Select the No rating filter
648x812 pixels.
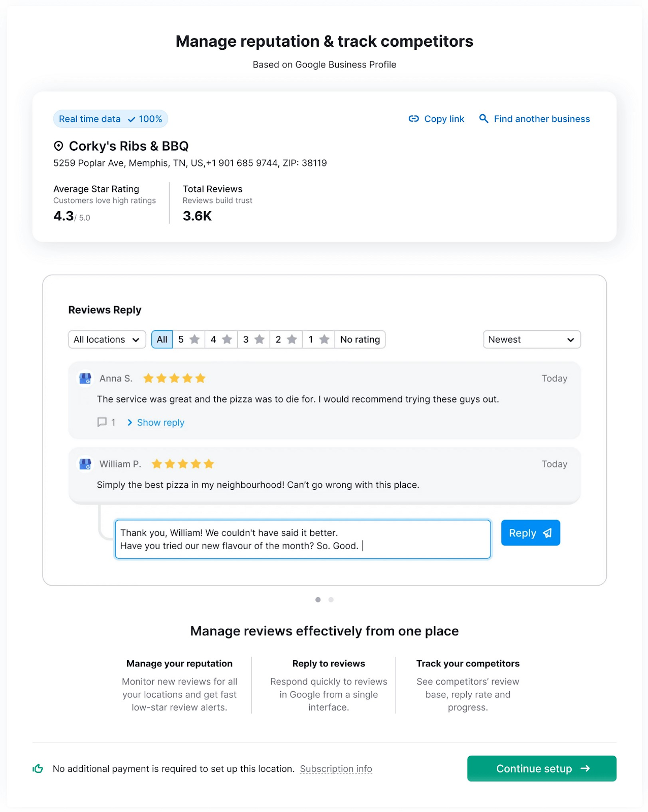[360, 340]
